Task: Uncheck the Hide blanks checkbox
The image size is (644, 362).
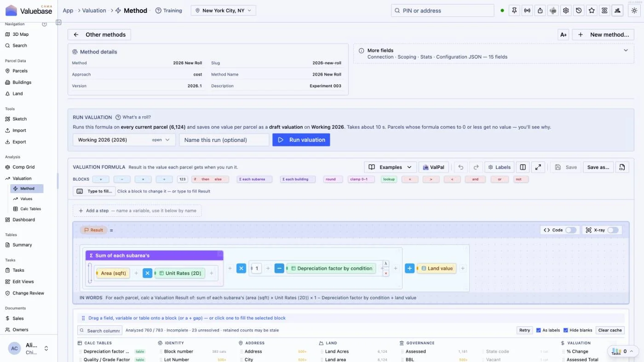Action: 565,330
